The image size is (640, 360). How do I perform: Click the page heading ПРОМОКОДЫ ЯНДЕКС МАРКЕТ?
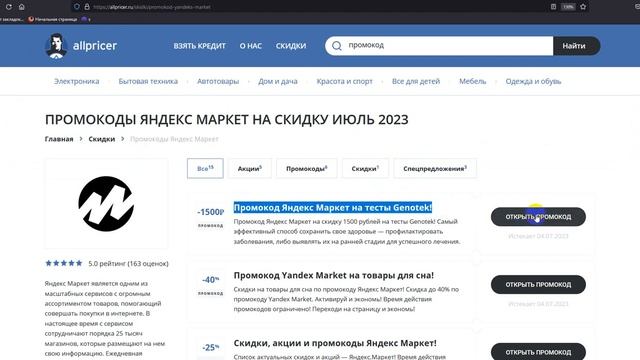227,120
